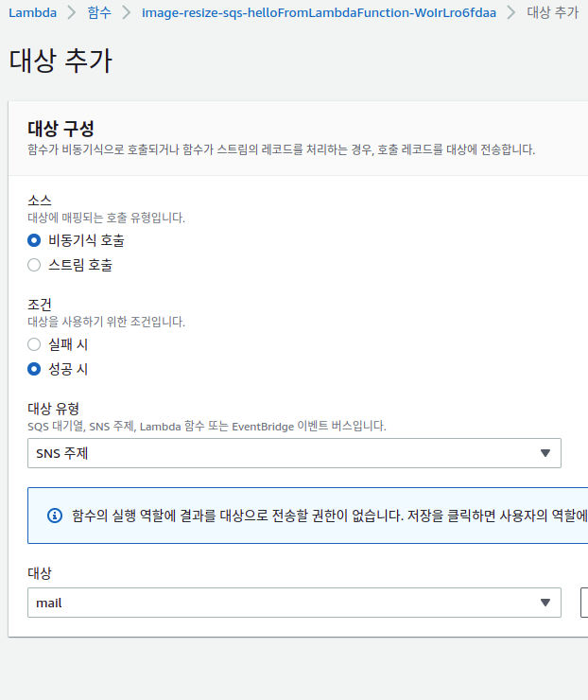Screen dimensions: 588x700
Task: Click the description 대상을 사용하기 위한 조건입니다.
Action: (106, 322)
